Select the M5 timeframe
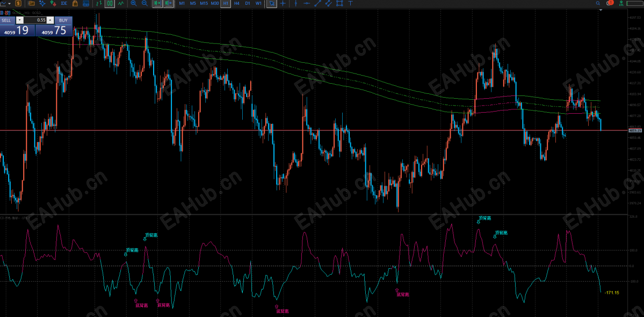This screenshot has width=644, height=317. click(x=193, y=3)
